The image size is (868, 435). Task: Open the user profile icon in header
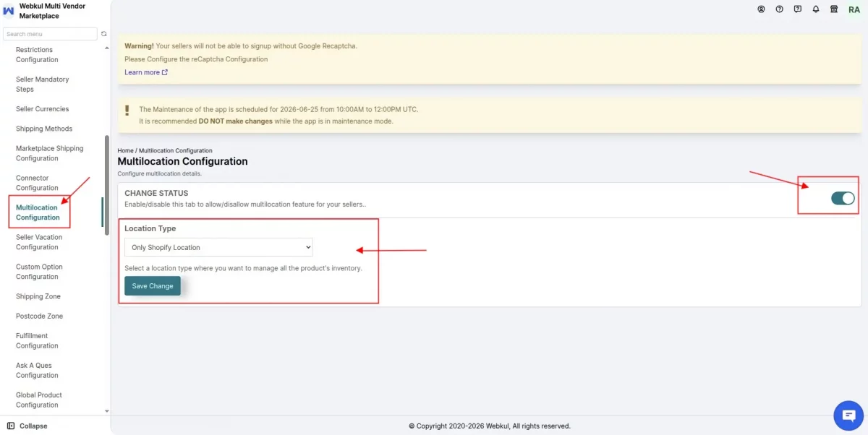click(x=761, y=9)
